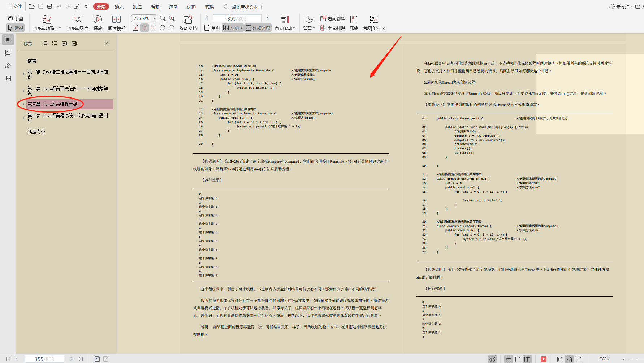This screenshot has width=644, height=363.
Task: Go to previous page in the ribbon
Action: point(207,18)
